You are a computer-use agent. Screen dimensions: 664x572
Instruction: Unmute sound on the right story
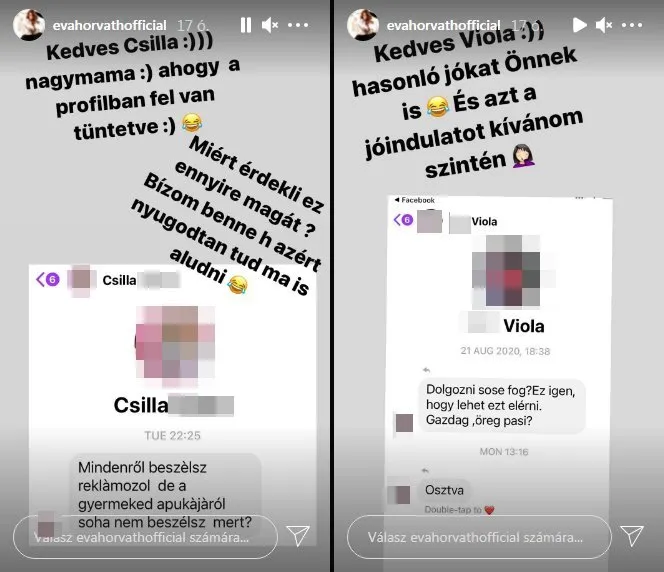pyautogui.click(x=603, y=25)
